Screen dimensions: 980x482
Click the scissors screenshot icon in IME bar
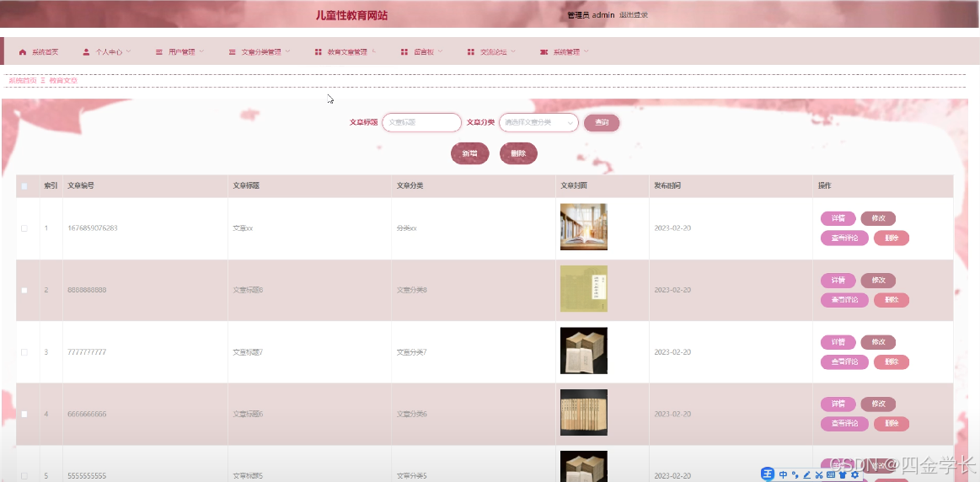[x=819, y=474]
